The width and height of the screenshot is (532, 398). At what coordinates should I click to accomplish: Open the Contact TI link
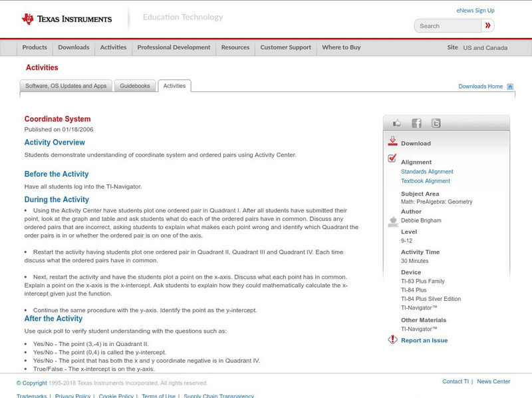tap(456, 381)
